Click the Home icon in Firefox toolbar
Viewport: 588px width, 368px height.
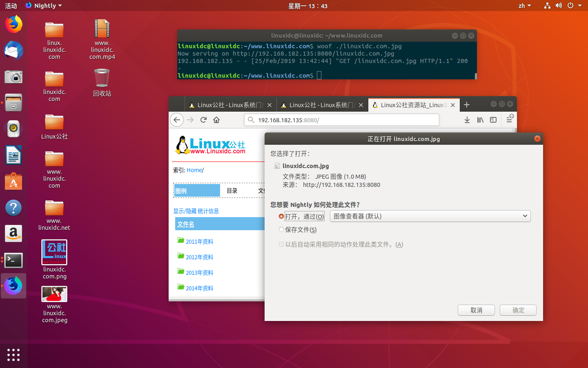[216, 119]
